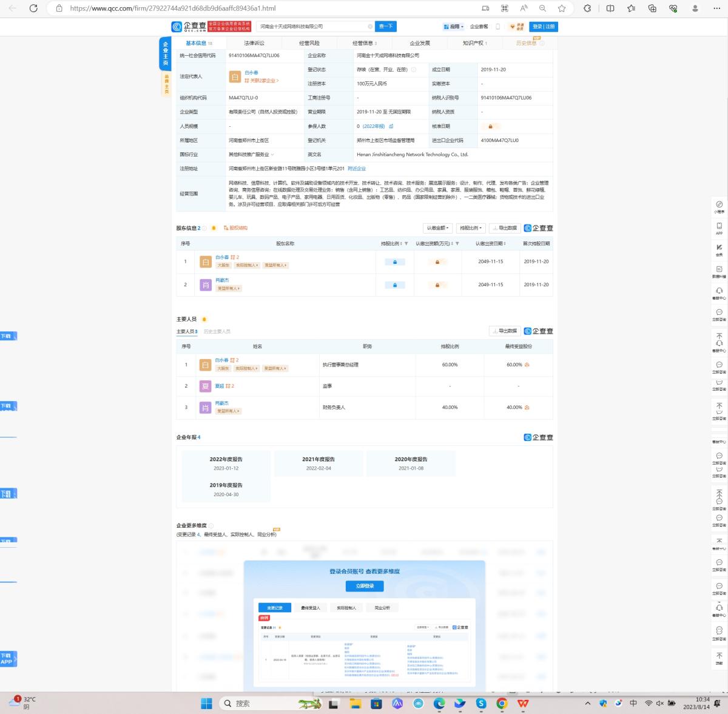Open the 认缴金额 filter dropdown
Viewport: 728px width, 714px height.
tap(437, 228)
